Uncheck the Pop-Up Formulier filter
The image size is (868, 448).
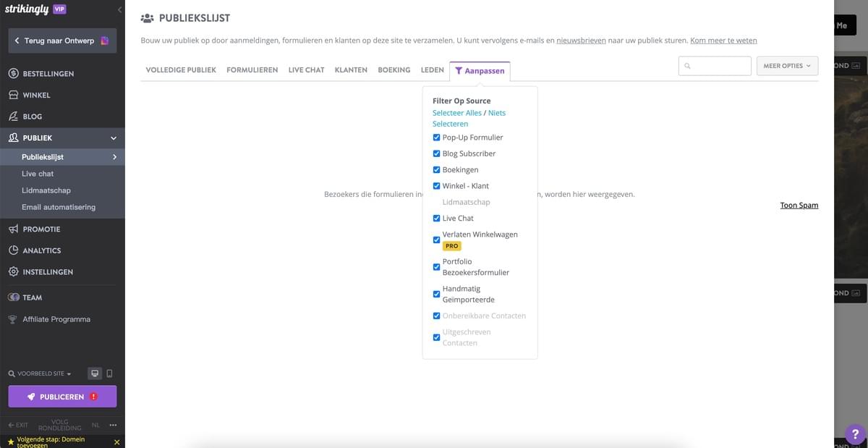pyautogui.click(x=436, y=137)
